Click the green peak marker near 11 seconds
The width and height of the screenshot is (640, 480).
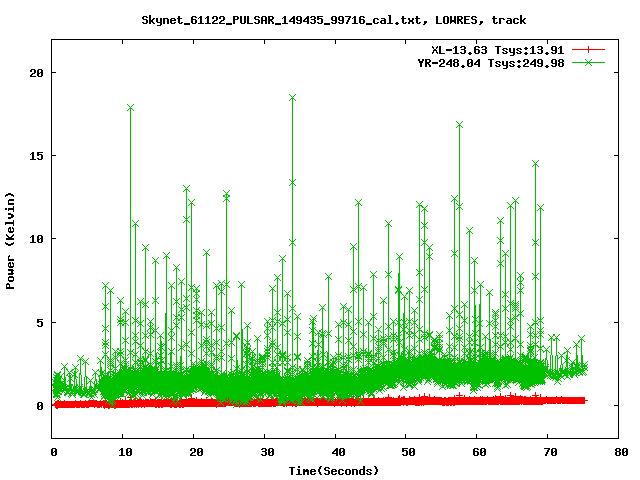pyautogui.click(x=131, y=107)
